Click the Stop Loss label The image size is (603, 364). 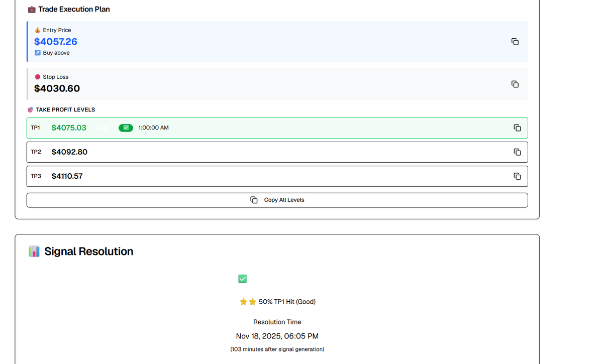(x=55, y=77)
